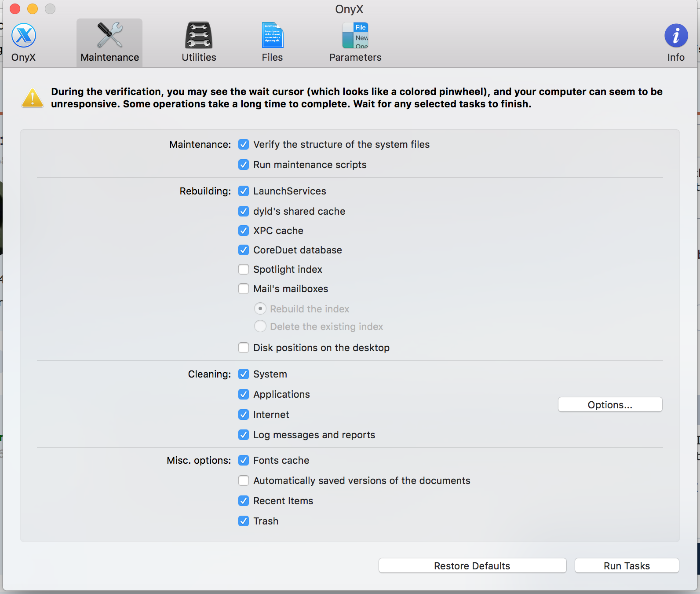The height and width of the screenshot is (594, 700).
Task: Enable Mail's mailboxes rebuilding
Action: click(x=244, y=289)
